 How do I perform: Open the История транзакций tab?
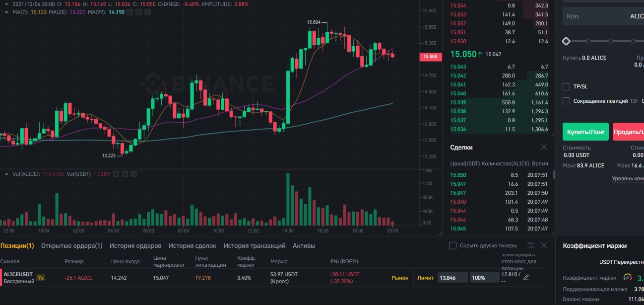coord(255,245)
